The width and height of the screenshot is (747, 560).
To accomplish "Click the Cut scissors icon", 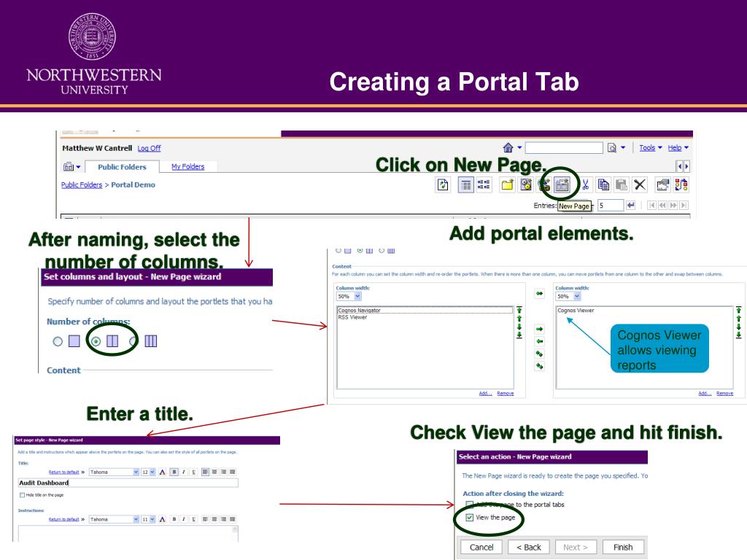I will coord(586,184).
